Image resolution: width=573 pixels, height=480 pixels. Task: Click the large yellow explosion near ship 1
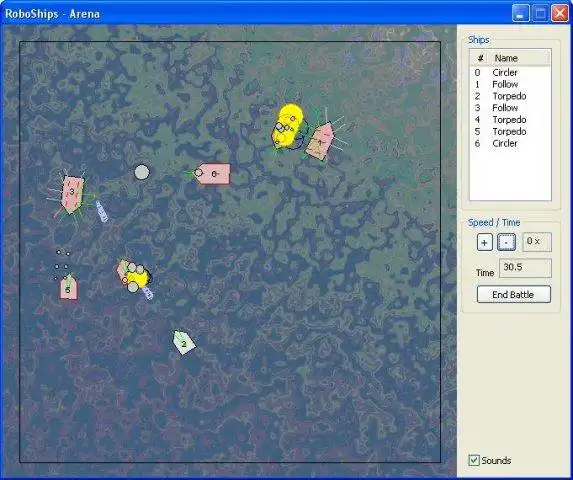(x=287, y=125)
